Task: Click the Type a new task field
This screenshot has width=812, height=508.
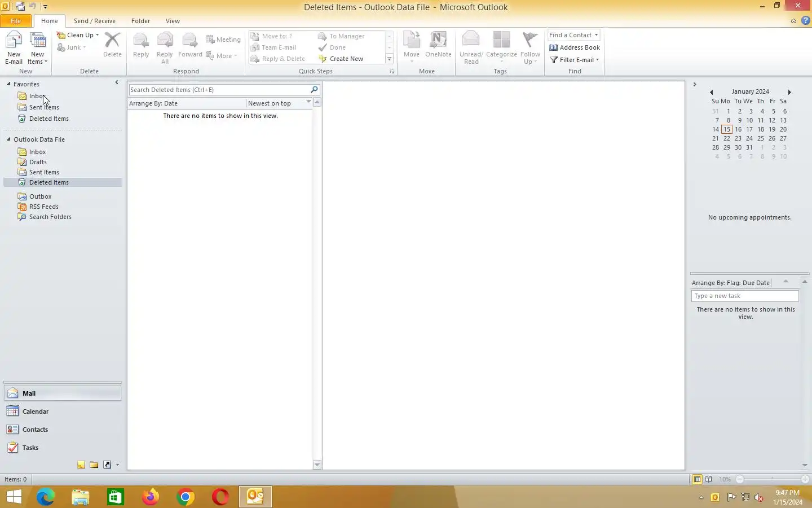Action: tap(745, 296)
